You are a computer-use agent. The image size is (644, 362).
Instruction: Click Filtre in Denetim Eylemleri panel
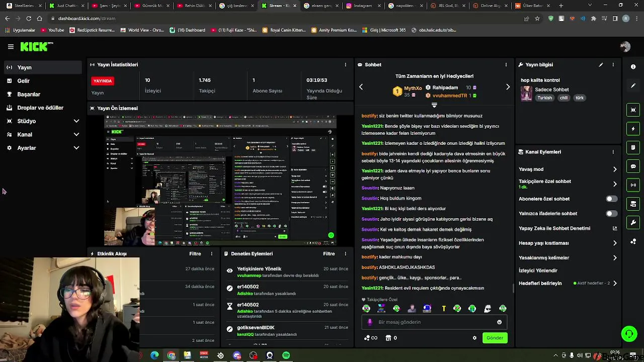[329, 254]
